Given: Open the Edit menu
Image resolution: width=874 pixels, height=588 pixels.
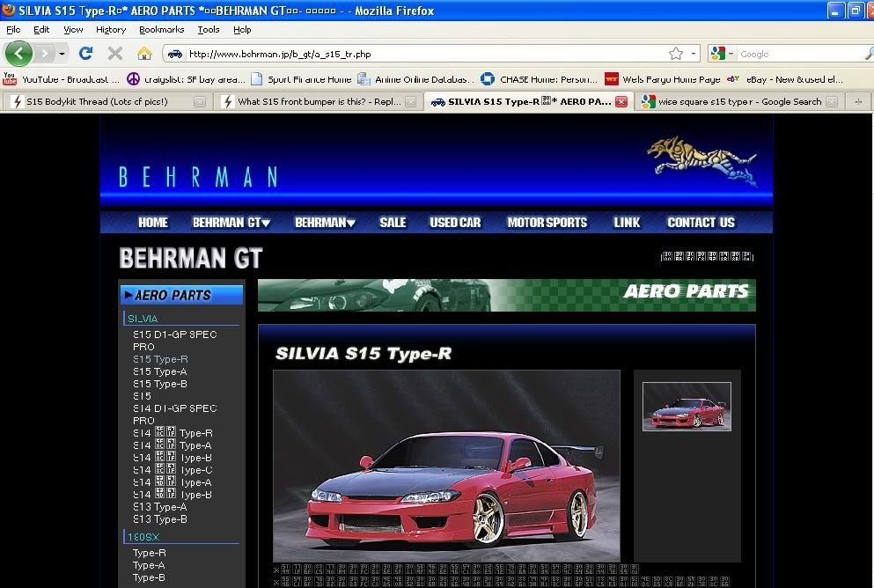Looking at the screenshot, I should (41, 30).
